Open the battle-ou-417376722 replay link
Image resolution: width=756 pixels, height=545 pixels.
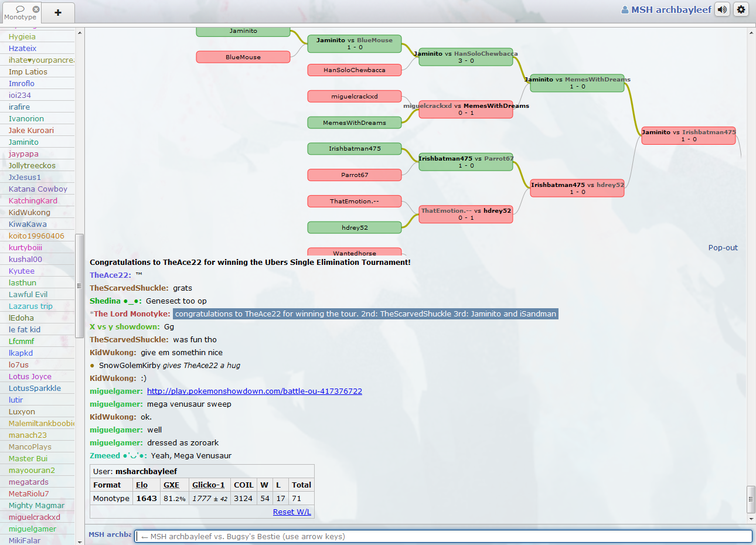click(x=254, y=391)
